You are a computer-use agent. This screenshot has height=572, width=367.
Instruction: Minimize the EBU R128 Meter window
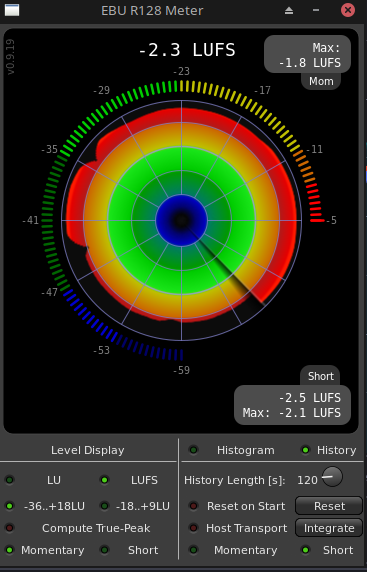pyautogui.click(x=316, y=10)
